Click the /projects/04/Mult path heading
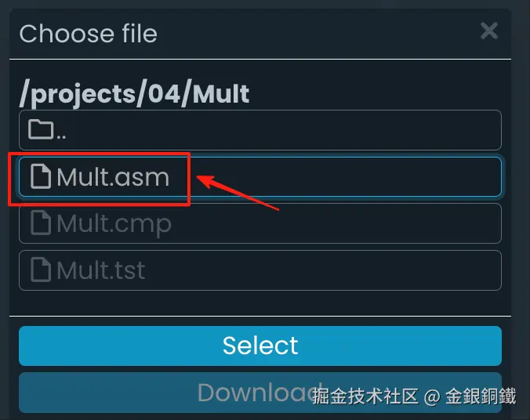530x420 pixels. (134, 94)
